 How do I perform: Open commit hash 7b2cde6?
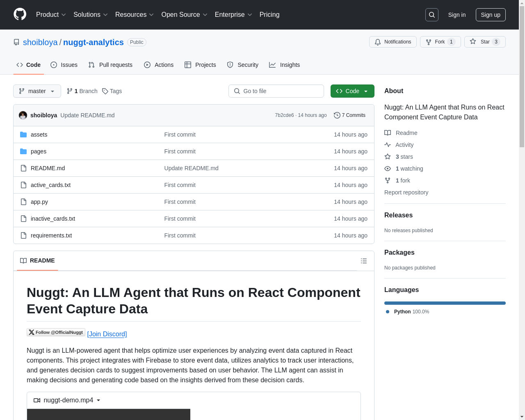pos(284,115)
